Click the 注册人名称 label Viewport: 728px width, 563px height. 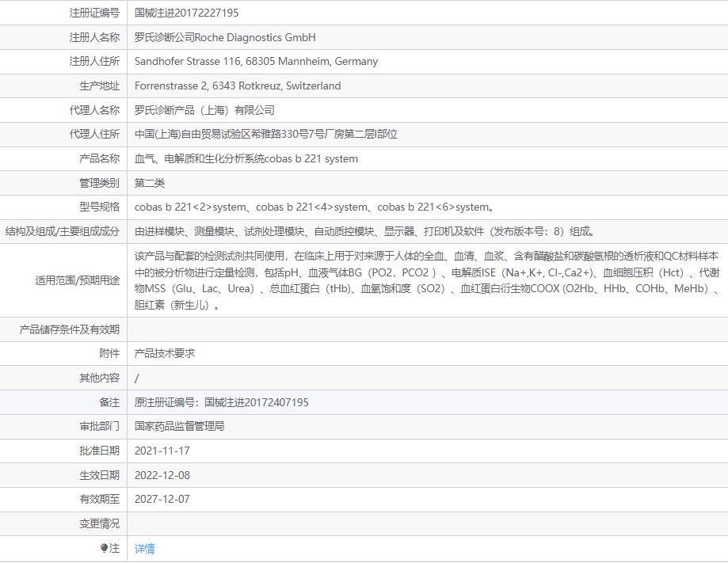(94, 37)
